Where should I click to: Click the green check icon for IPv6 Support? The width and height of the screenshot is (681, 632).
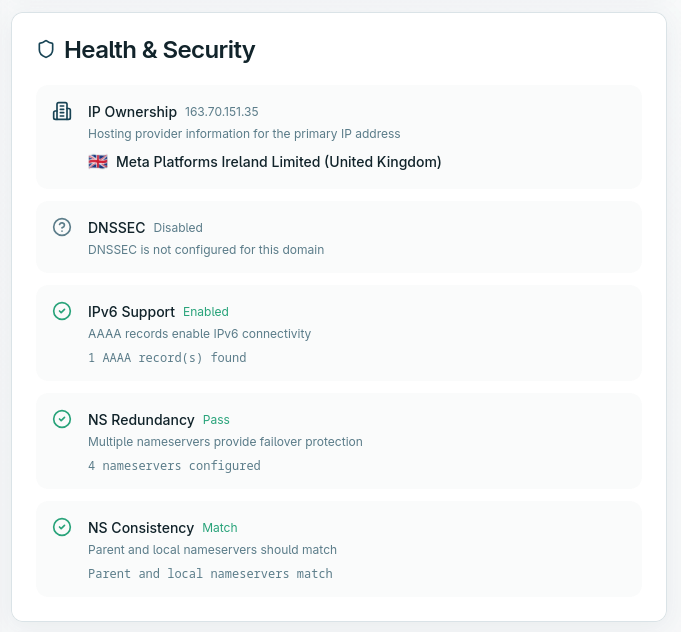click(x=62, y=311)
